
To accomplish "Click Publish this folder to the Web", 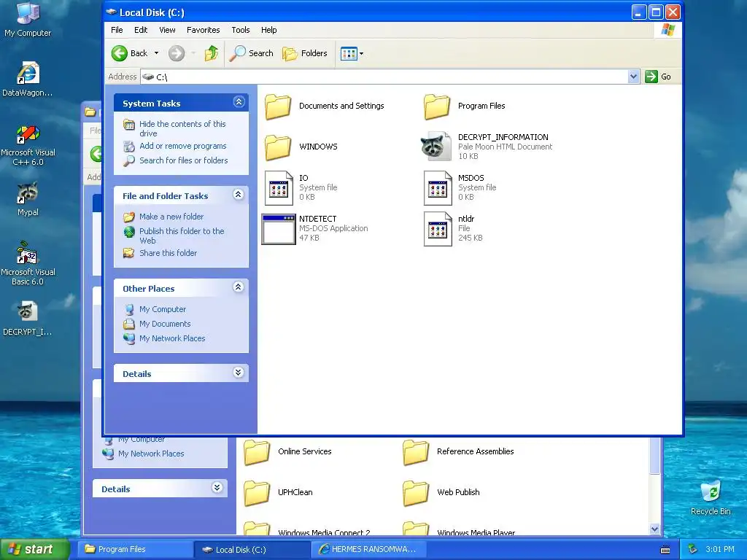I will [182, 236].
